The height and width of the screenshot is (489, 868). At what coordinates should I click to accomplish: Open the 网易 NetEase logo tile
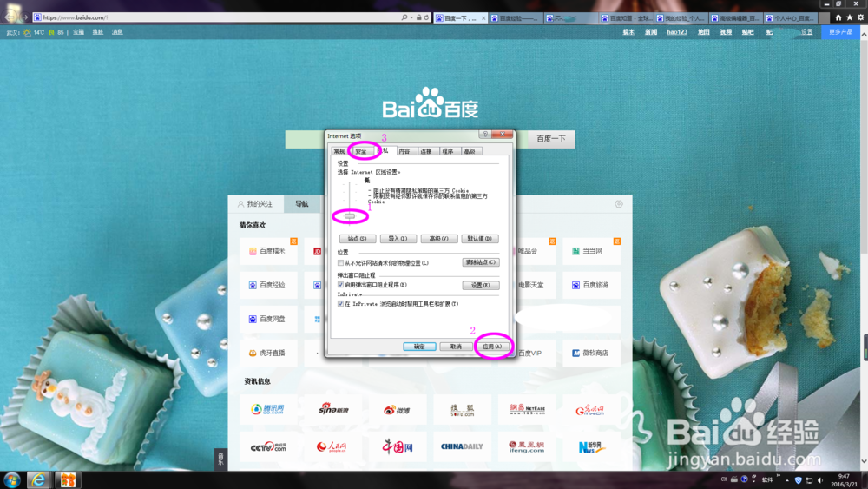coord(527,409)
